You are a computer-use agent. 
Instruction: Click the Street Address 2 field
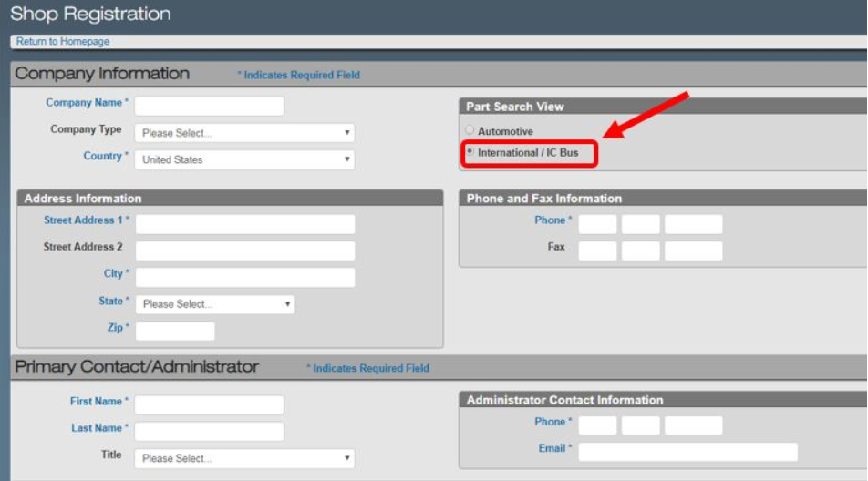click(x=245, y=251)
